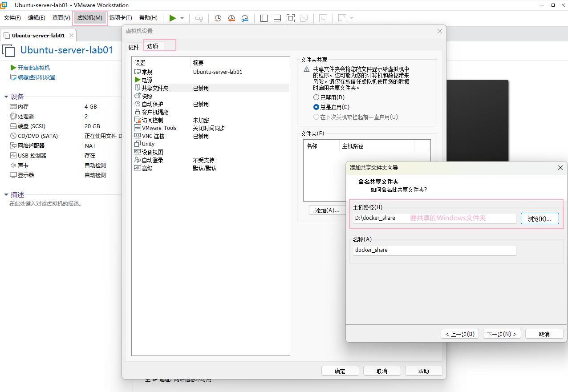Select 电源 in the settings list
Screen dimensions: 568x392
211,80
